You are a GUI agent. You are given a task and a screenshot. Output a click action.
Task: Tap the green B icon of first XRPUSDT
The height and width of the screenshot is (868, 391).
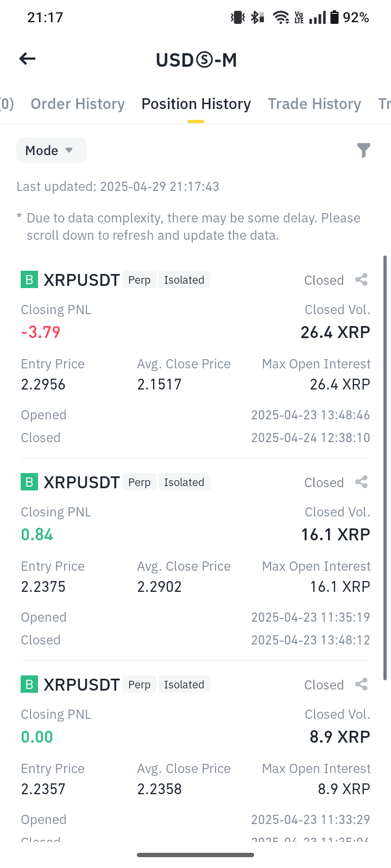[x=29, y=280]
